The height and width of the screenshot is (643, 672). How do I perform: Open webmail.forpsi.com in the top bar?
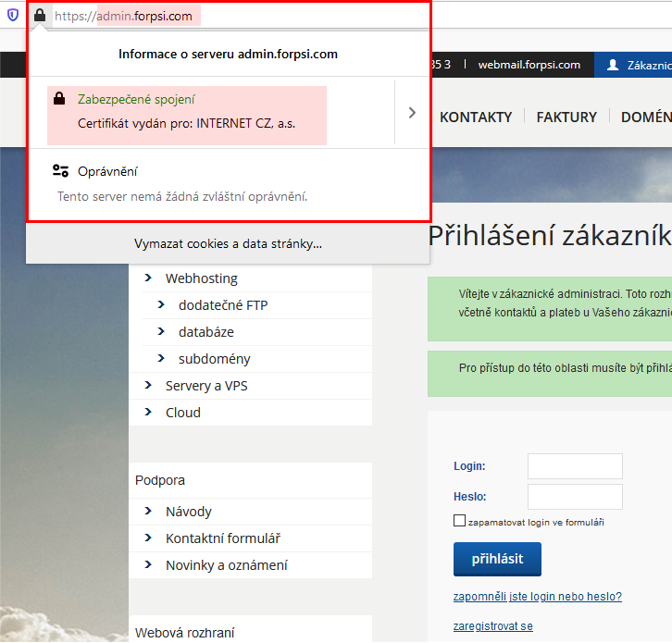coord(529,65)
